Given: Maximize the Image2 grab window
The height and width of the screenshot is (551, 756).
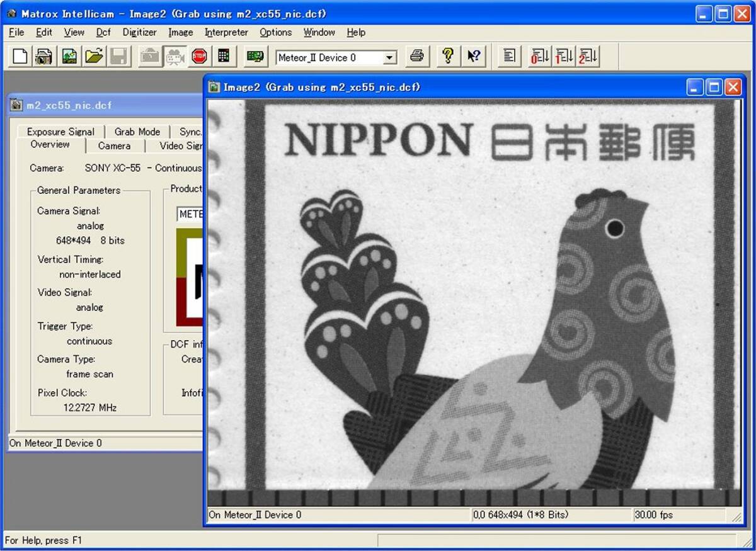Looking at the screenshot, I should (714, 88).
